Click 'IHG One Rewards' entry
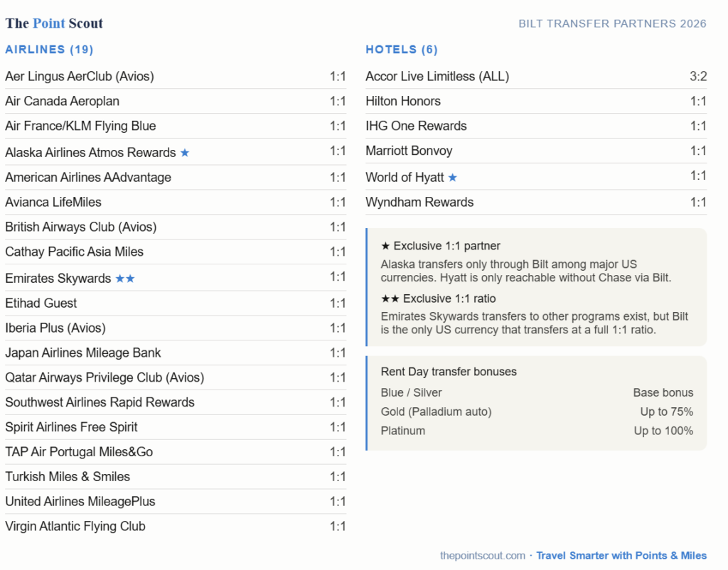The image size is (728, 570). 536,126
